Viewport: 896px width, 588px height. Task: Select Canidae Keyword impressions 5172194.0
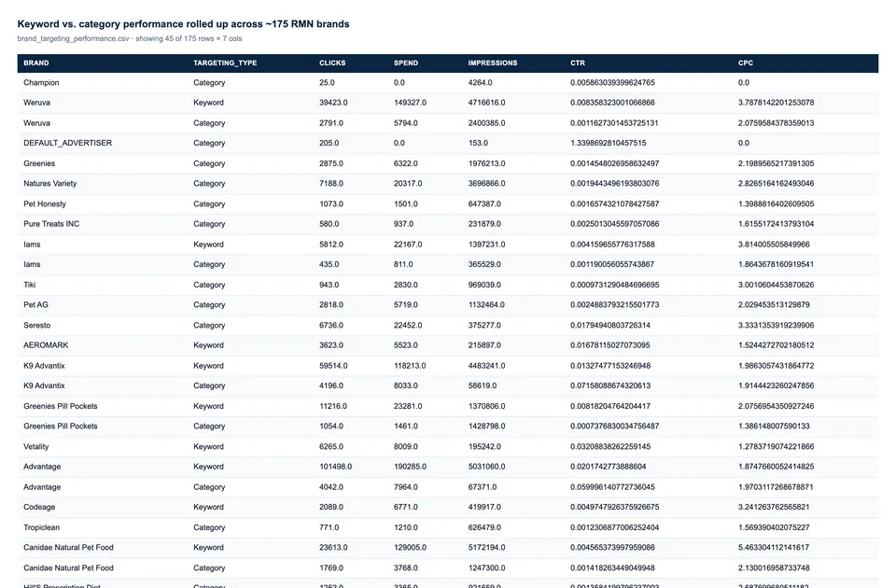486,548
